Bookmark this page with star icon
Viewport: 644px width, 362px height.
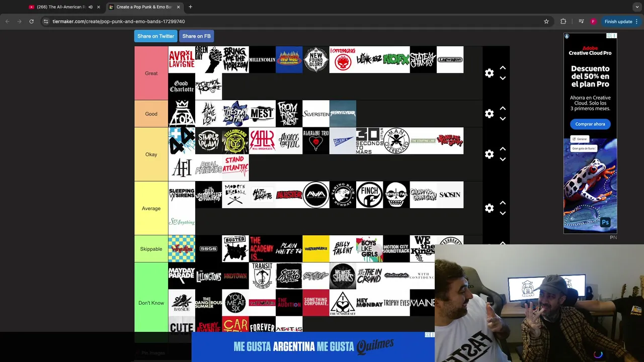546,22
